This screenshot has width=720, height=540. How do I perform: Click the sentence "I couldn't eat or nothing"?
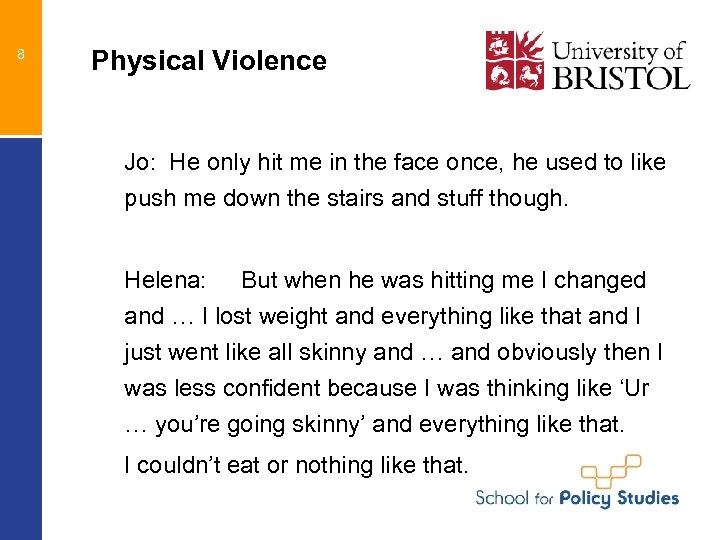[x=296, y=464]
